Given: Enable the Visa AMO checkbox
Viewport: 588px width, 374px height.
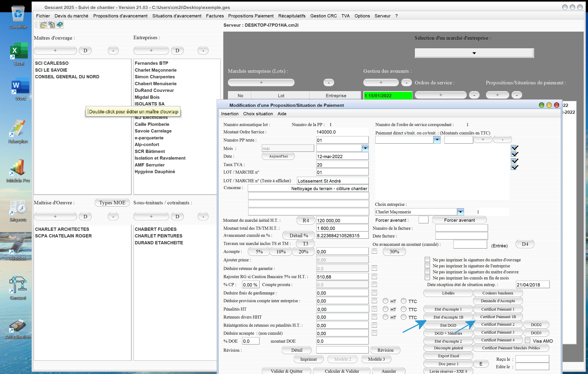Looking at the screenshot, I should click(527, 340).
